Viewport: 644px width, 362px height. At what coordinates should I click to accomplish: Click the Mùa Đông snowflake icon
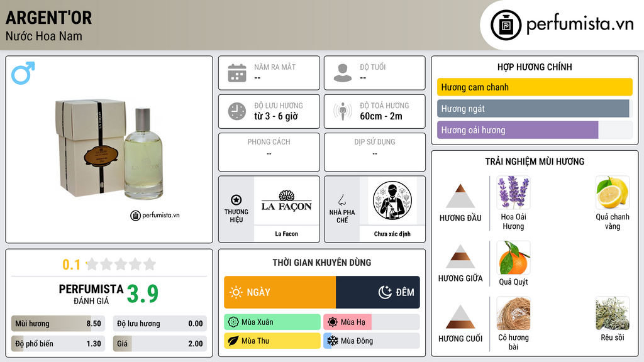click(x=333, y=341)
